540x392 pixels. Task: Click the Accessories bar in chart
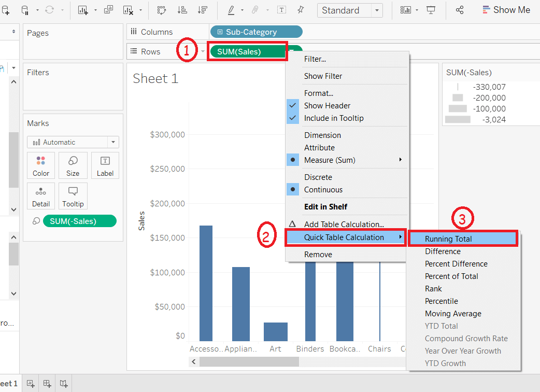[206, 283]
